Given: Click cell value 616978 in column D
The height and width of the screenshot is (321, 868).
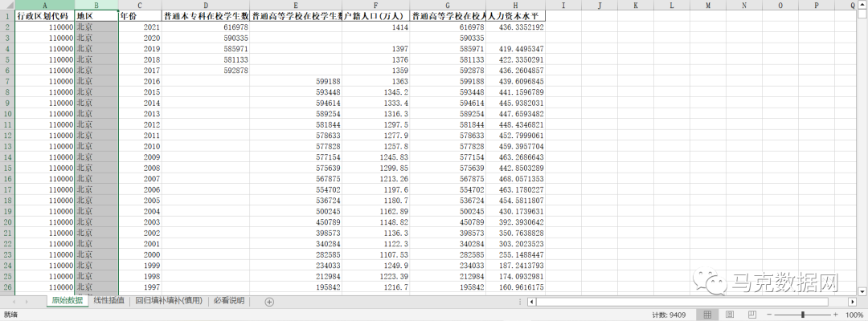Looking at the screenshot, I should pos(206,27).
